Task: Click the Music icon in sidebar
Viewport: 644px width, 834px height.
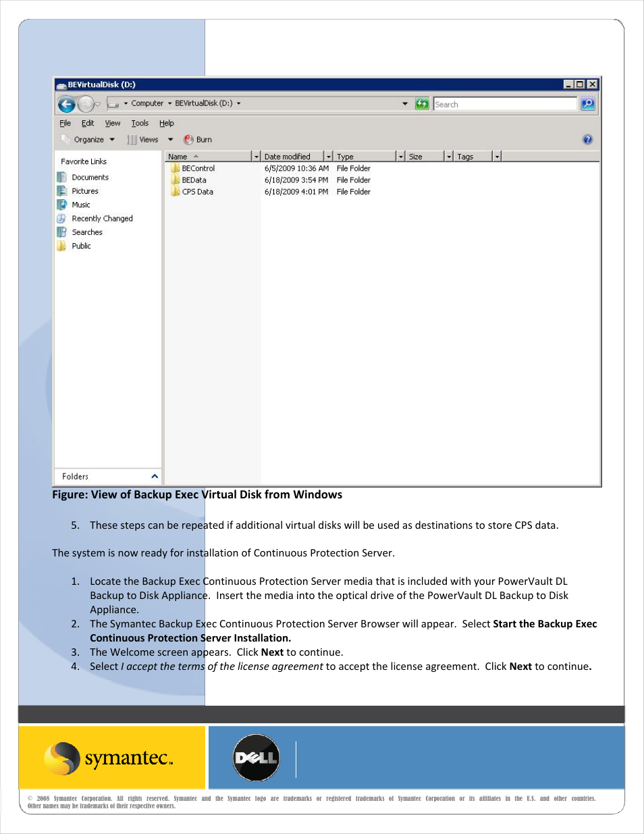Action: click(x=62, y=205)
